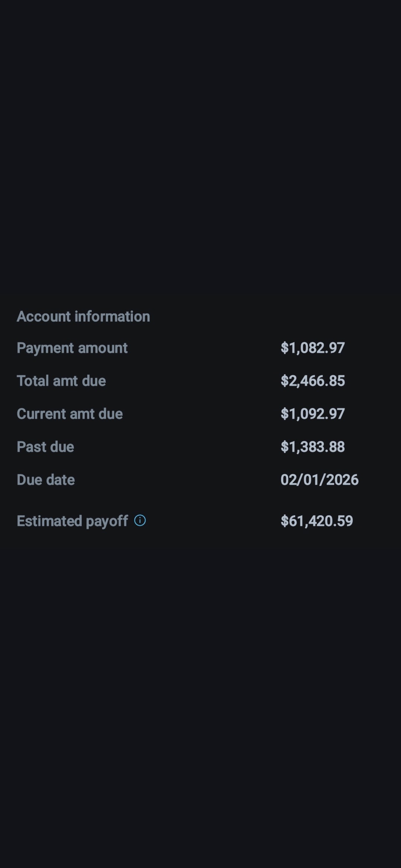Tap the $1,383.88 past due value
Image resolution: width=401 pixels, height=868 pixels.
tap(313, 447)
